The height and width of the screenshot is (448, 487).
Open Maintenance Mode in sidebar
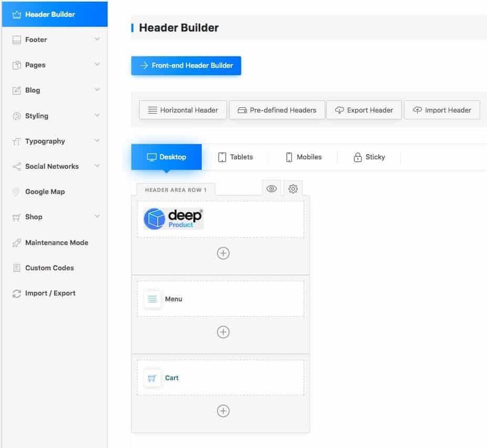tap(56, 243)
